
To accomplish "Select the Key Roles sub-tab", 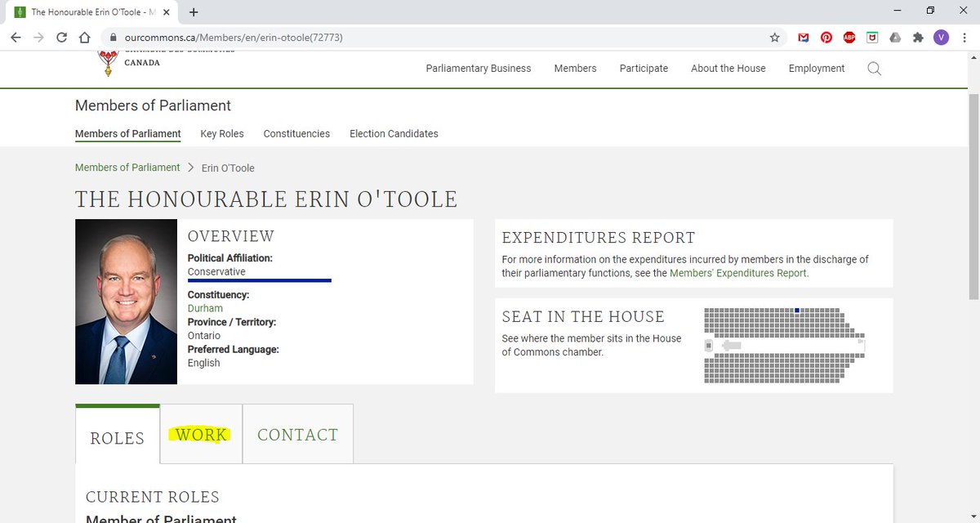I will tap(222, 133).
